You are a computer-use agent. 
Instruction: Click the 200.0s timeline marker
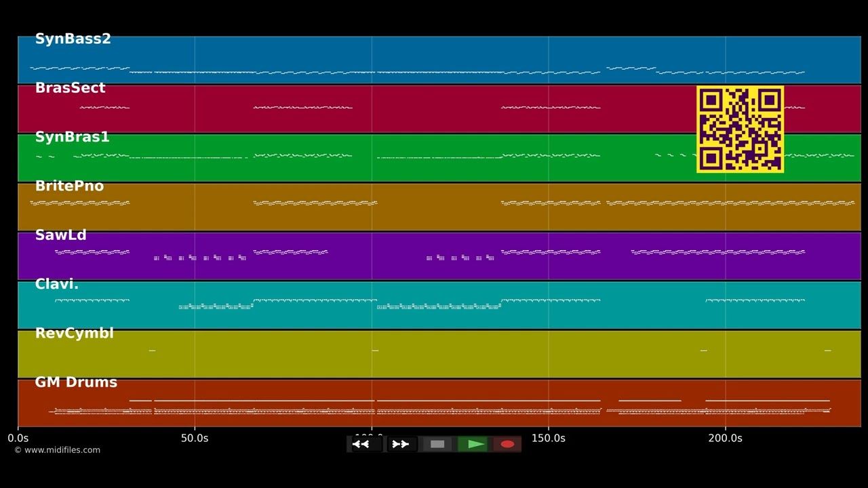725,439
